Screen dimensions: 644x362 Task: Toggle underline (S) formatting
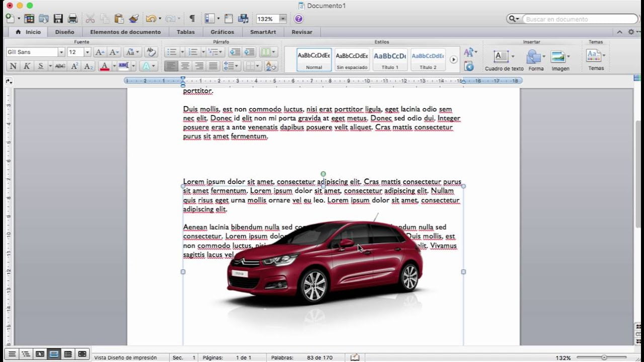(40, 66)
